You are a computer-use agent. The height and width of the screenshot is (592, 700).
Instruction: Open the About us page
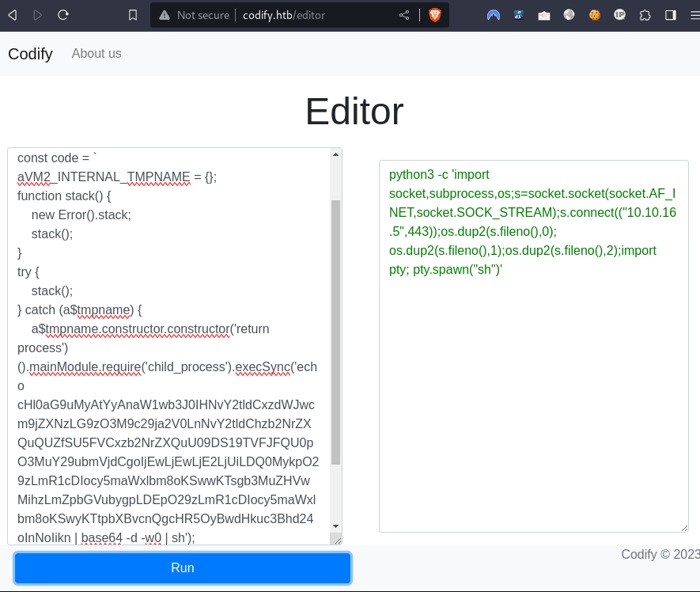[96, 54]
